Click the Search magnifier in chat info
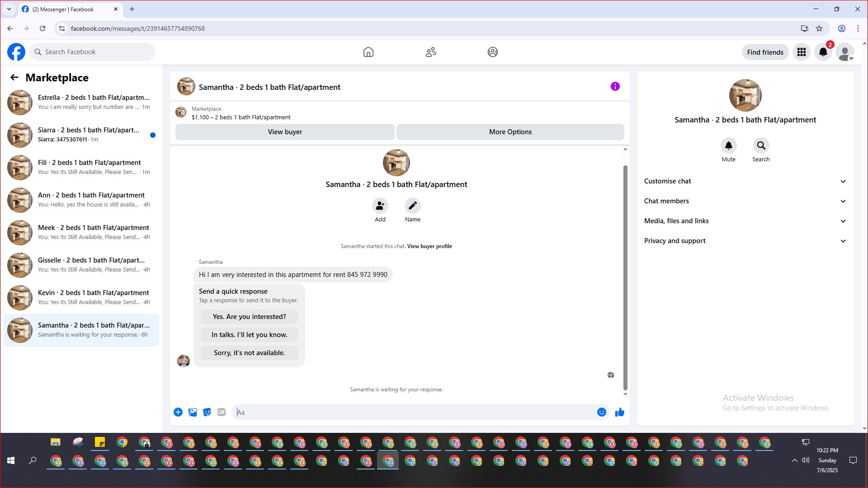 click(761, 145)
